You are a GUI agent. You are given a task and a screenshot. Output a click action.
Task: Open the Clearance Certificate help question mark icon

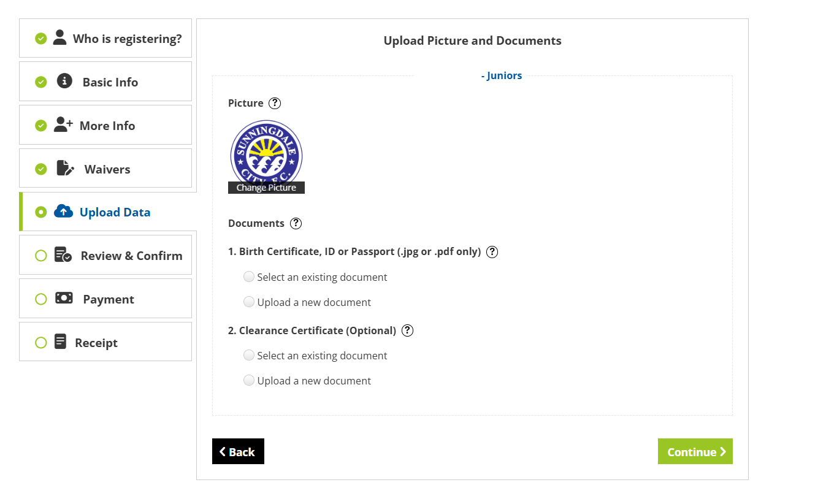click(x=407, y=330)
